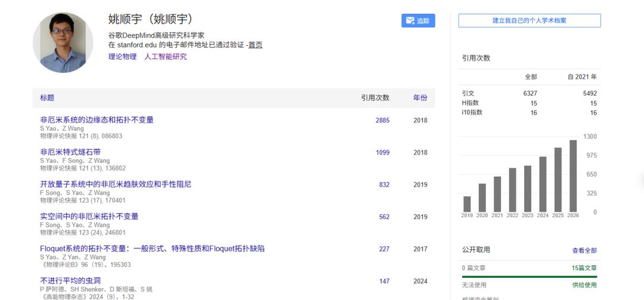Click the 2019 bar in citation chart

click(x=467, y=204)
